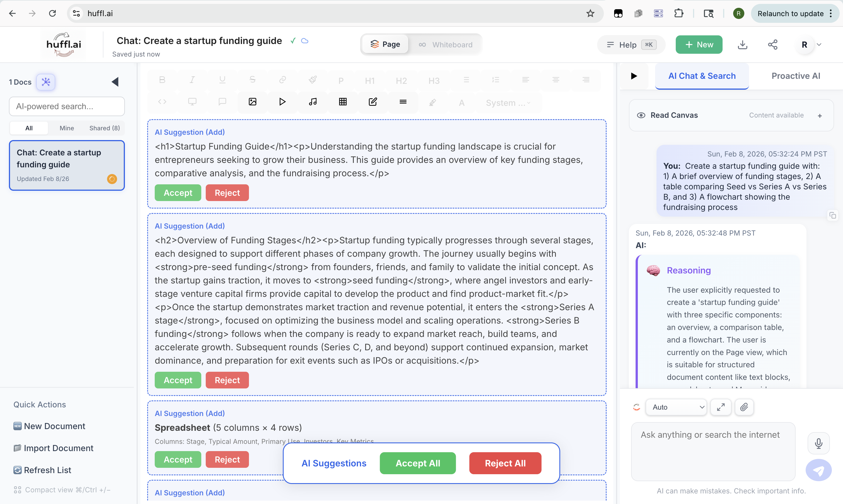The image size is (843, 504).
Task: Insert a horizontal divider line
Action: (403, 102)
